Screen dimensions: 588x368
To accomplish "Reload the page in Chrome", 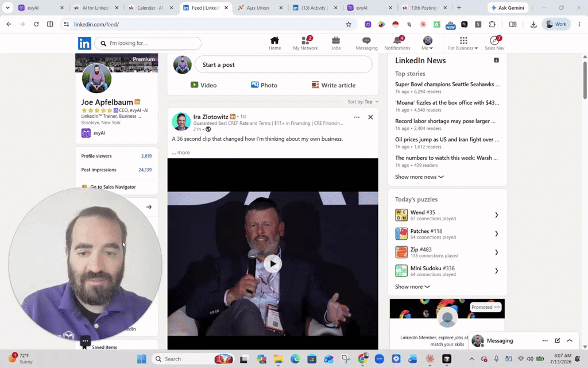I will coord(36,24).
